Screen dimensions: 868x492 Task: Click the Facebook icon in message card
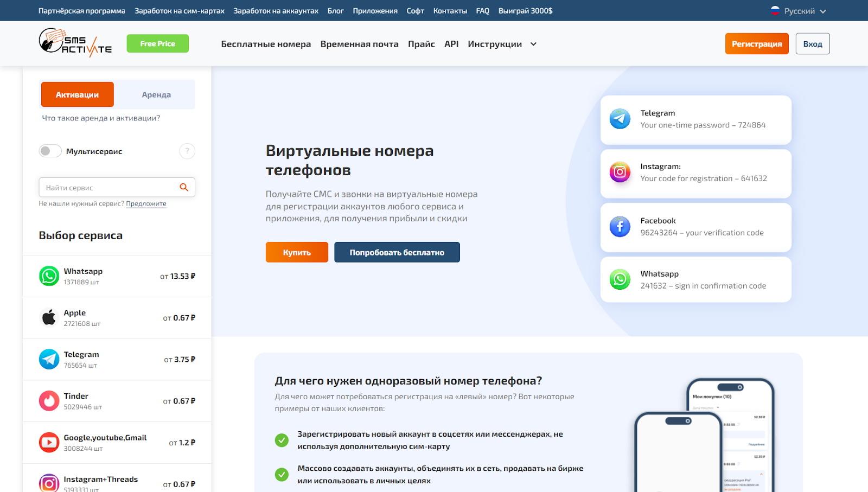[620, 226]
